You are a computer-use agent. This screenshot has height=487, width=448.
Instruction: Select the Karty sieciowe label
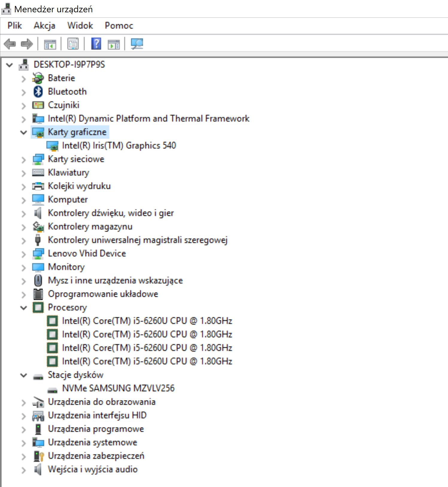click(x=76, y=159)
